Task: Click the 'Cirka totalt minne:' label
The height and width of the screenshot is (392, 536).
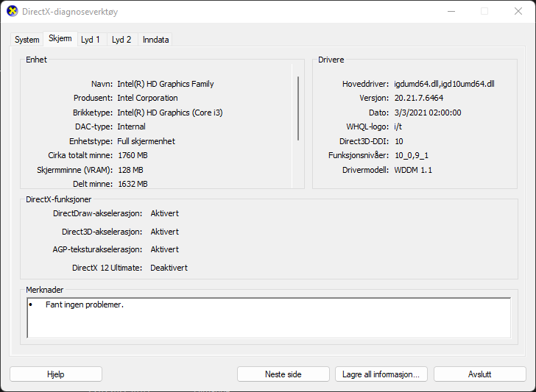Action: (80, 155)
